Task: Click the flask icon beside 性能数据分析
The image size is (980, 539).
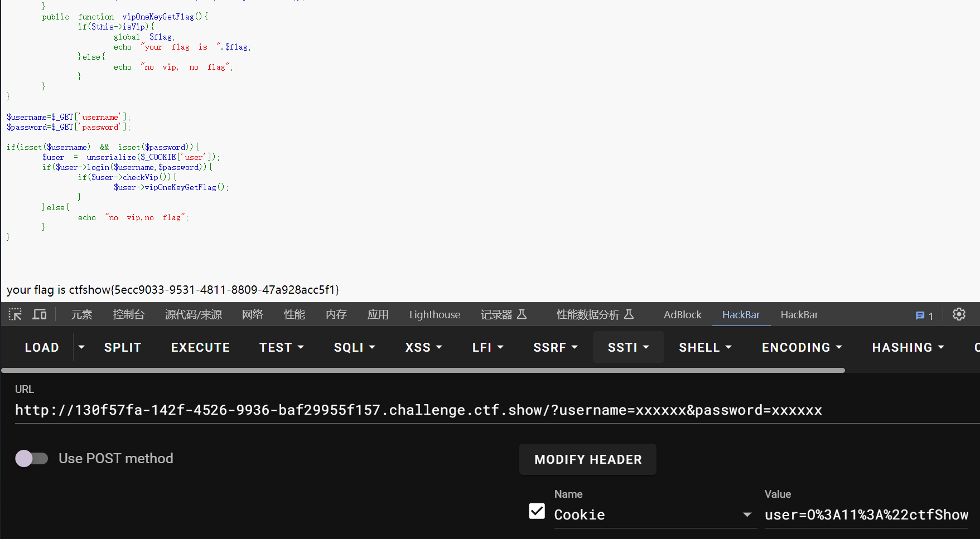Action: click(x=629, y=314)
